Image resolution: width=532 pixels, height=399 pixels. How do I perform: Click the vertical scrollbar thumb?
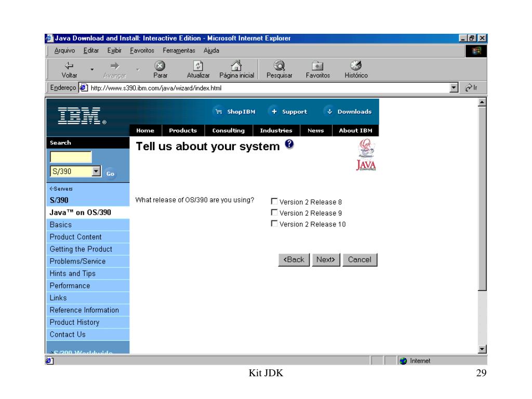click(482, 198)
